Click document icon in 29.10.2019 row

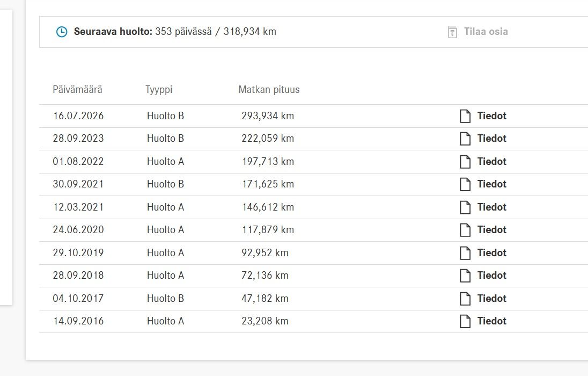(465, 253)
